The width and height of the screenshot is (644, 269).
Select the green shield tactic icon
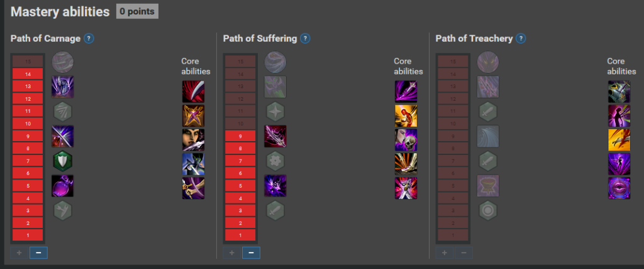click(62, 161)
